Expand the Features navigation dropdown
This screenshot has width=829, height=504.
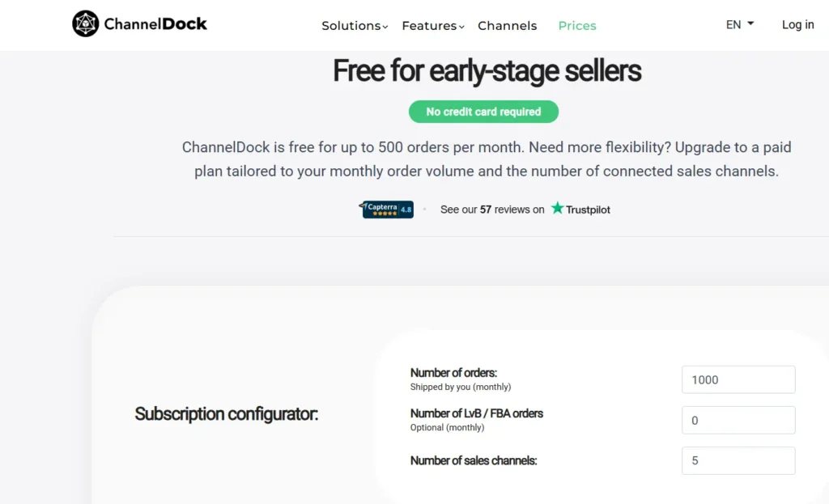(x=432, y=25)
